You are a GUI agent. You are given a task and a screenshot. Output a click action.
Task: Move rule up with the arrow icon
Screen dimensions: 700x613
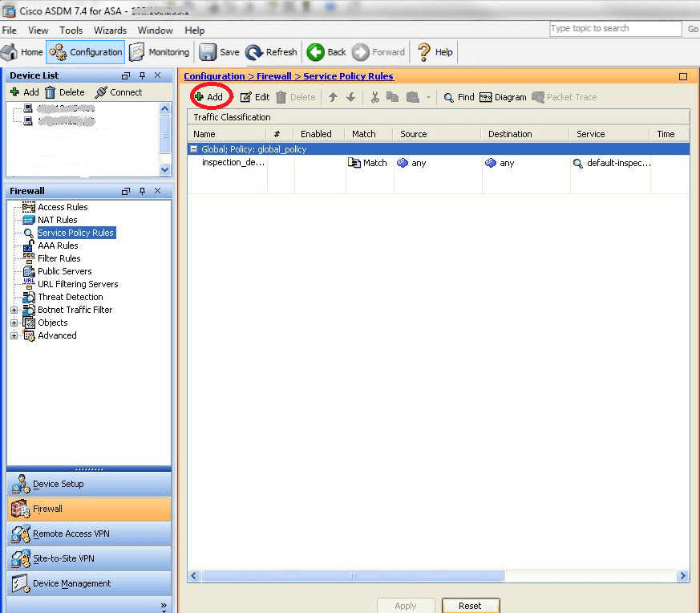pos(333,97)
